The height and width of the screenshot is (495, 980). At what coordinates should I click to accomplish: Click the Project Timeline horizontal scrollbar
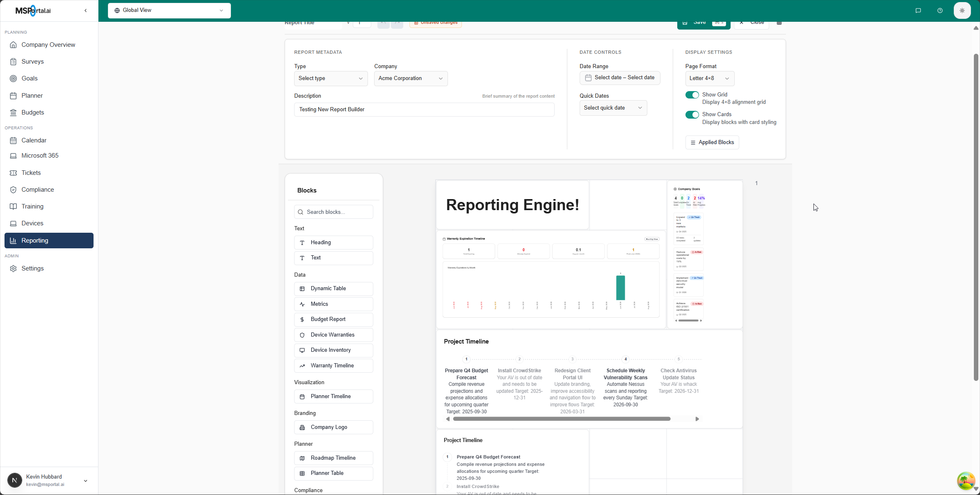[561, 419]
